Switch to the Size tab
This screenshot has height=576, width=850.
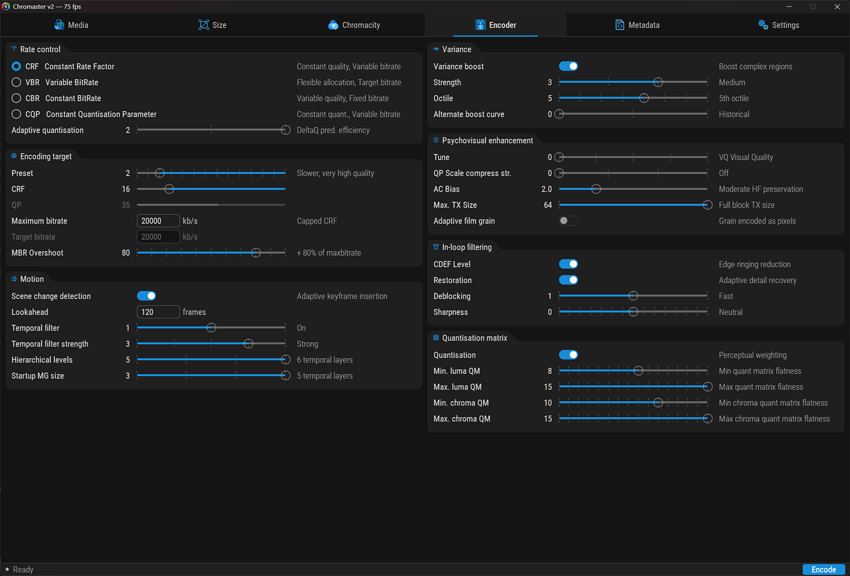pos(212,25)
